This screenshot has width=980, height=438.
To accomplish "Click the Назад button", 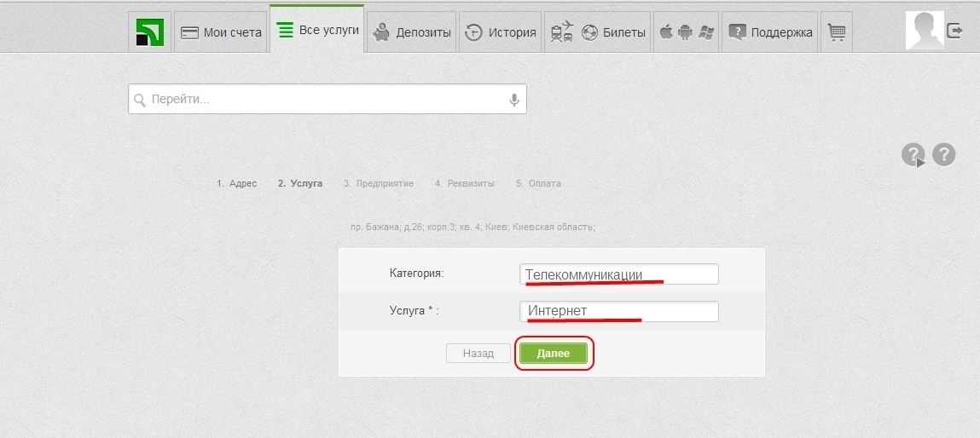I will (x=478, y=353).
